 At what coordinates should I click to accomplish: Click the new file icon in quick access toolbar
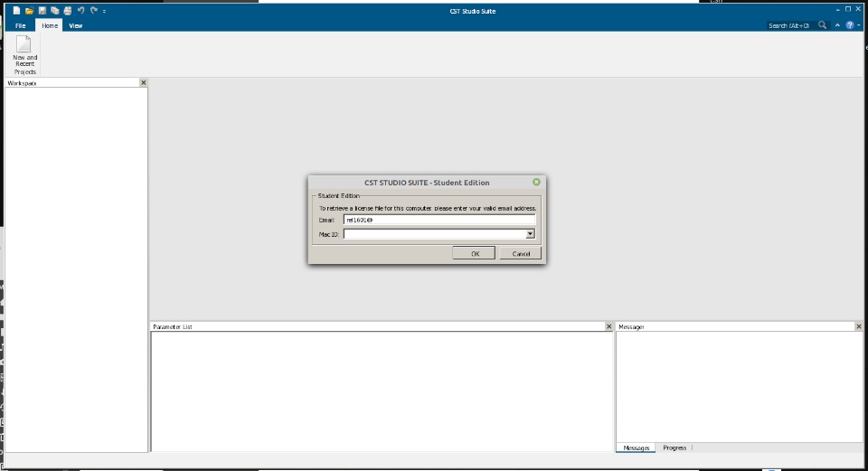(x=16, y=11)
